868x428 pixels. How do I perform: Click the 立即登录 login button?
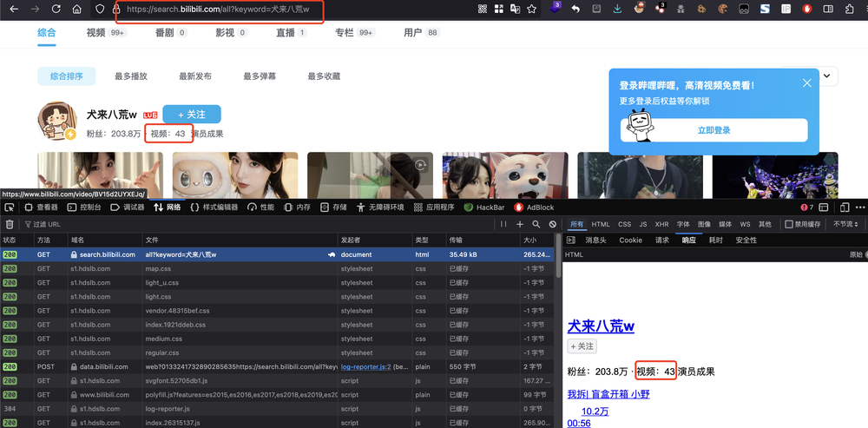[x=713, y=130]
